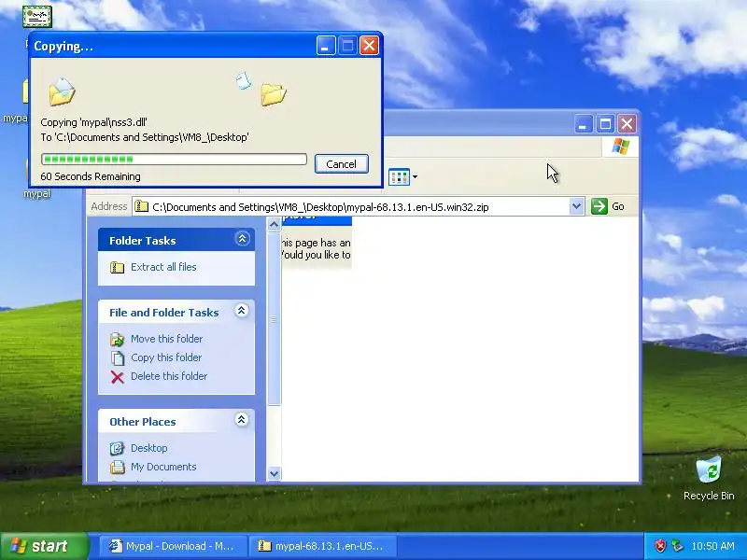The image size is (747, 560).
Task: Expand the Views dropdown arrow
Action: [415, 176]
